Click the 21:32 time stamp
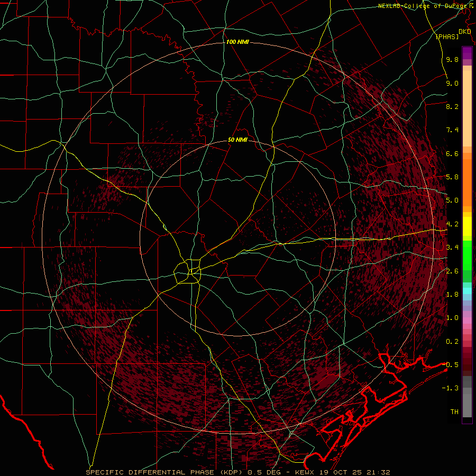Viewport: 476px width, 476px height. tap(378, 472)
